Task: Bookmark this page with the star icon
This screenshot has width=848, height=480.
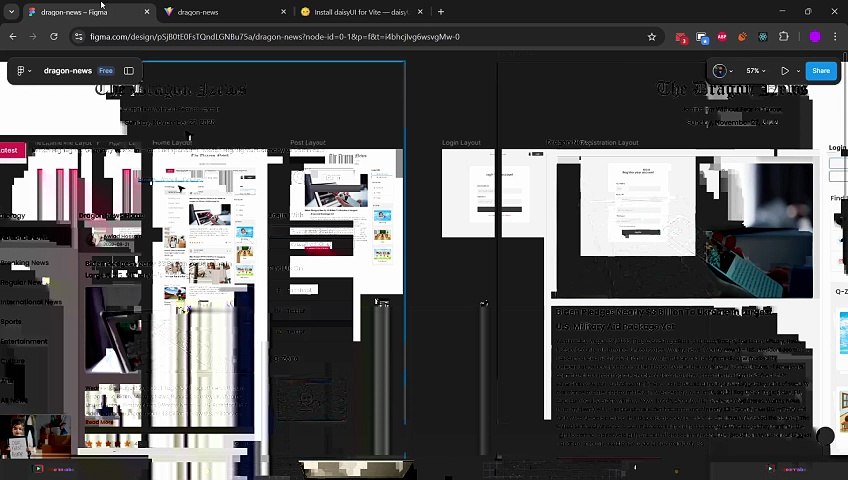Action: pyautogui.click(x=652, y=37)
